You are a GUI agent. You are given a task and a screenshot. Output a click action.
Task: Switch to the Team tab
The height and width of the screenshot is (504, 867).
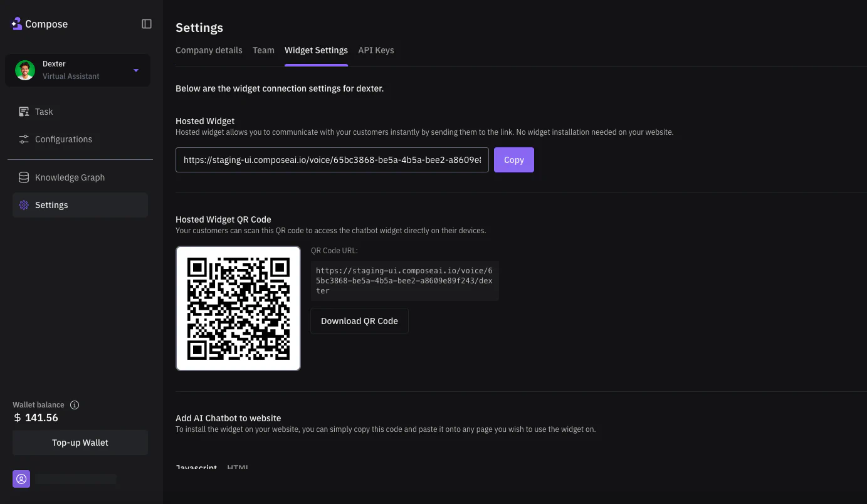263,50
